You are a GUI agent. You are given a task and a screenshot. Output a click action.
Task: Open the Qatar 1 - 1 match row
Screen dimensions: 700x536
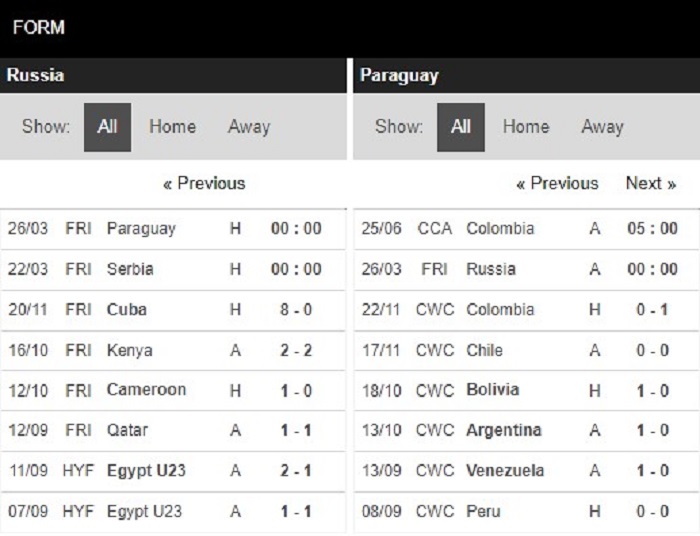173,431
